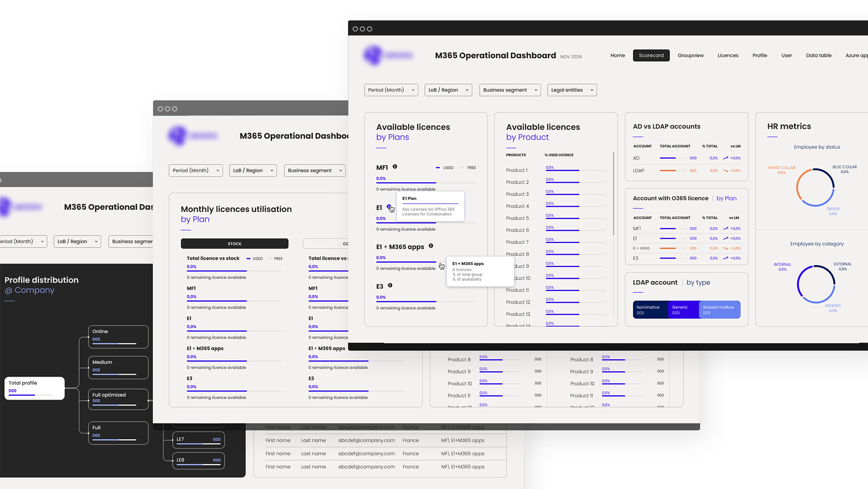Click the info icon next to E3 plan
This screenshot has width=868, height=489.
click(390, 286)
